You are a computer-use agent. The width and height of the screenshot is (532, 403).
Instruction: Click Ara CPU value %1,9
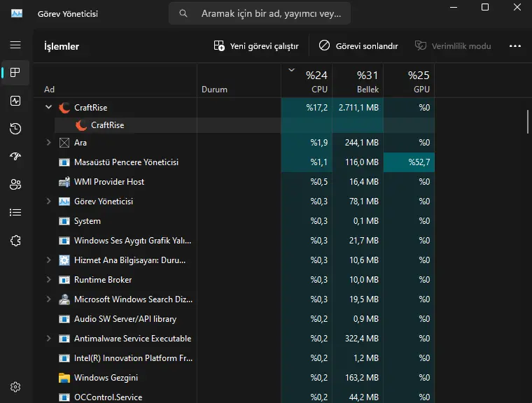point(319,143)
